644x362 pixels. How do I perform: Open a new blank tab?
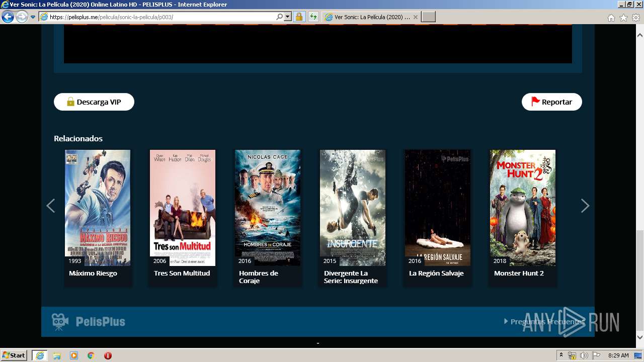click(x=428, y=17)
